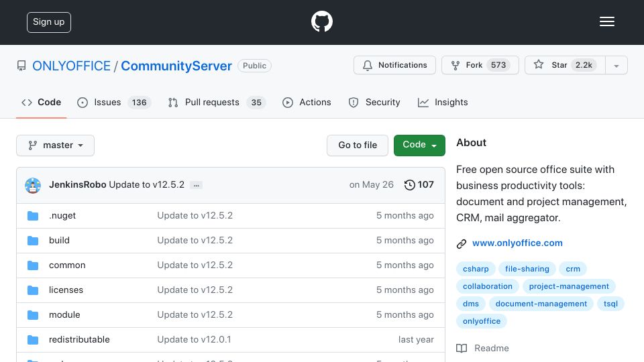The image size is (644, 362).
Task: Click the .nuget folder icon
Action: click(33, 215)
